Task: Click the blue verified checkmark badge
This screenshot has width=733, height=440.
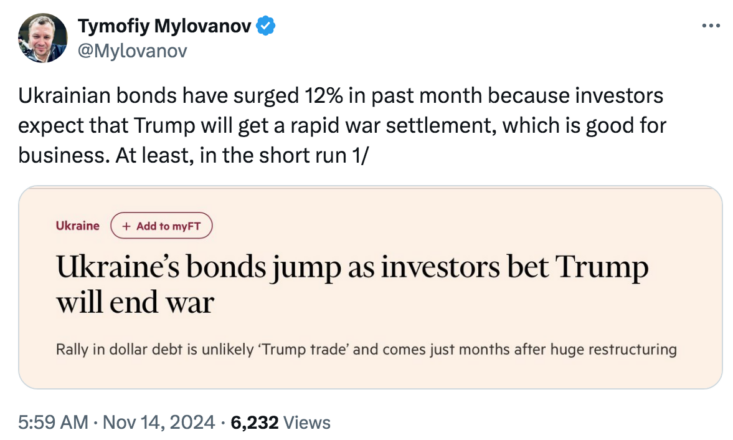Action: [x=266, y=26]
